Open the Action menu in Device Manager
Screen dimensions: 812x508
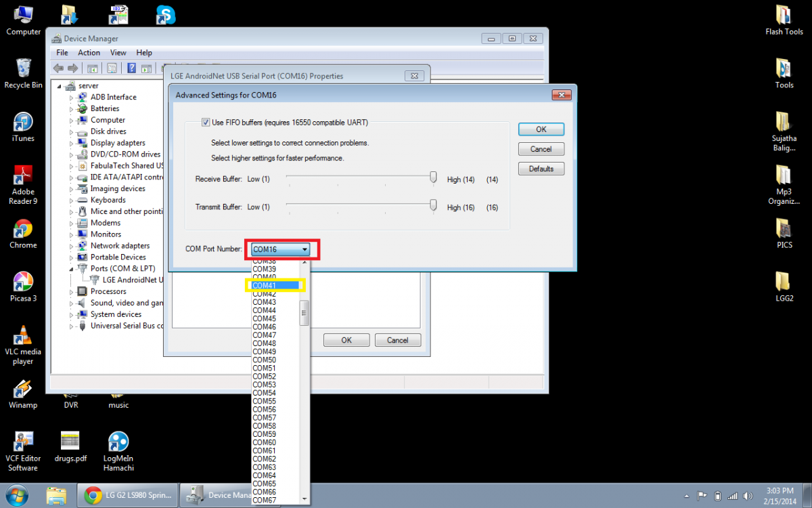coord(89,53)
